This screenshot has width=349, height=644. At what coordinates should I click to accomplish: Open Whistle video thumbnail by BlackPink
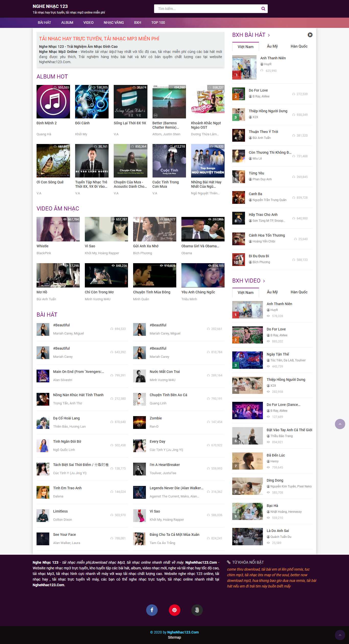click(x=58, y=229)
